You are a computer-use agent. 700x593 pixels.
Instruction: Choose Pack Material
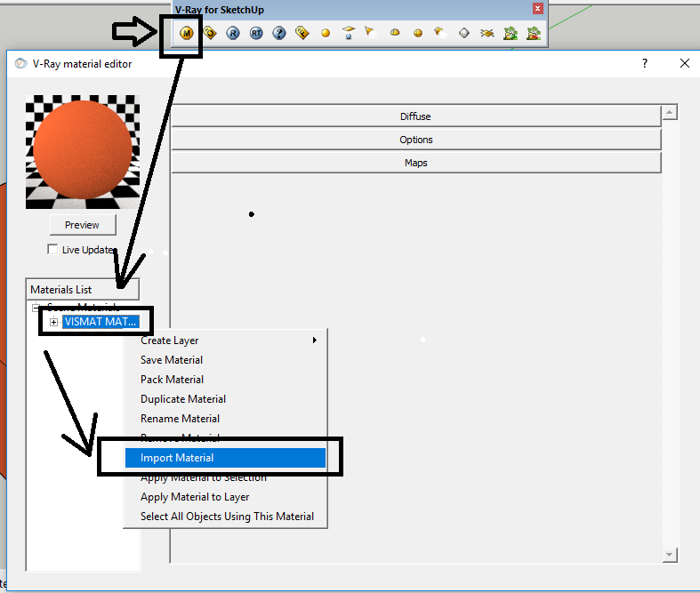(225, 380)
